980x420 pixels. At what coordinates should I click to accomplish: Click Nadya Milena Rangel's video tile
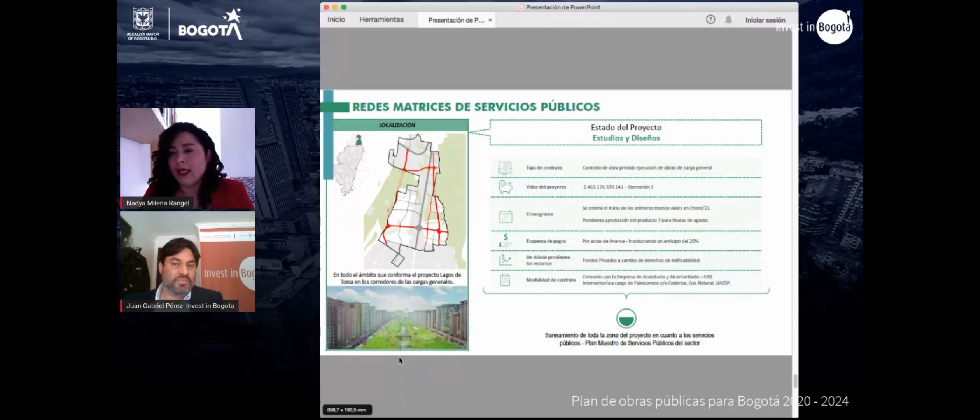coord(187,159)
